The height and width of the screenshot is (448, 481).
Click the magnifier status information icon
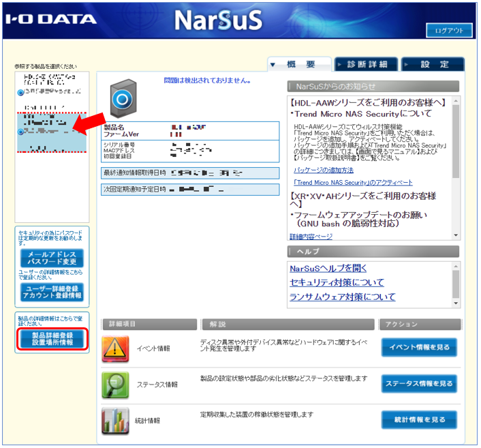coord(115,385)
